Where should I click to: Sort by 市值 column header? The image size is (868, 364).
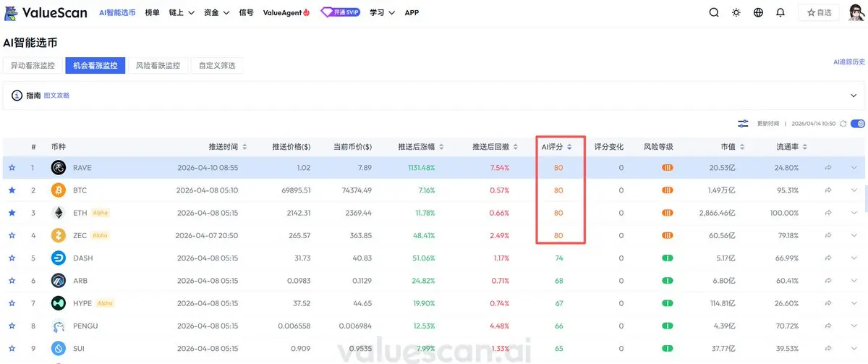[733, 146]
